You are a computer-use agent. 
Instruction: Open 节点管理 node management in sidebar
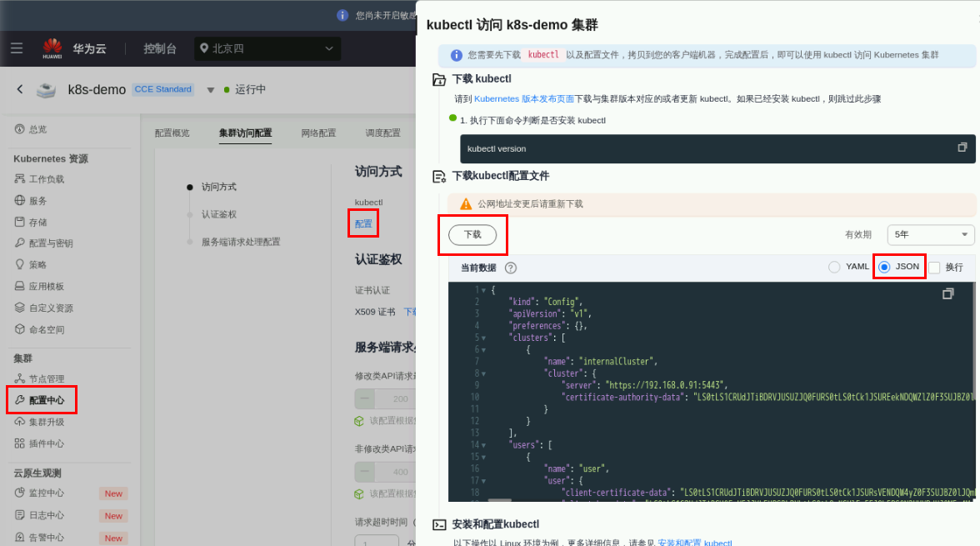click(39, 378)
